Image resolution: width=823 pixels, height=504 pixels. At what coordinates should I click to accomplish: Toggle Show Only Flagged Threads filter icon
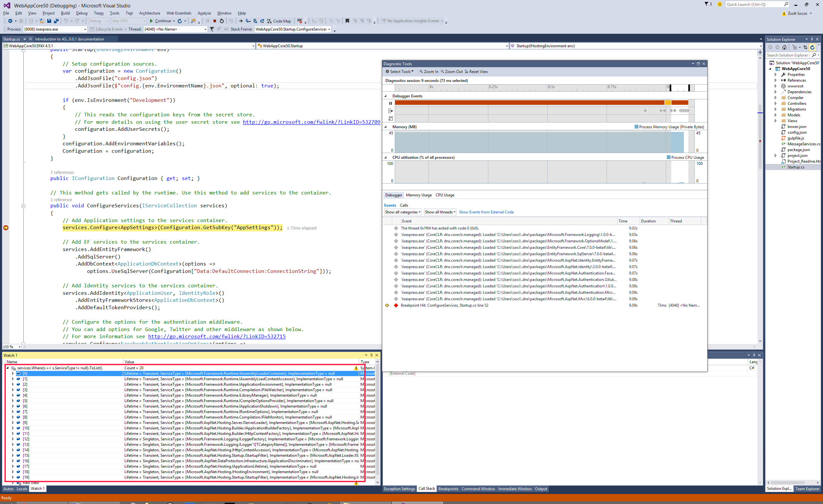212,29
